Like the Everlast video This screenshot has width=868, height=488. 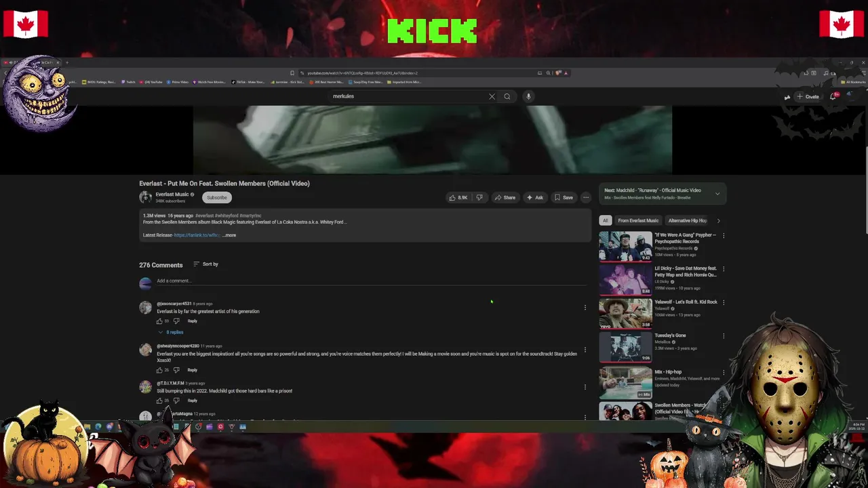pyautogui.click(x=458, y=197)
